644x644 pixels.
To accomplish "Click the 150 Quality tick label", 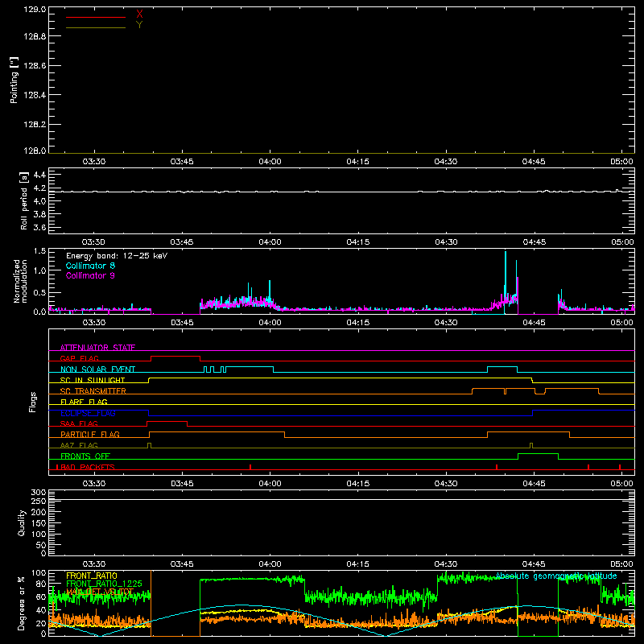I will point(38,523).
